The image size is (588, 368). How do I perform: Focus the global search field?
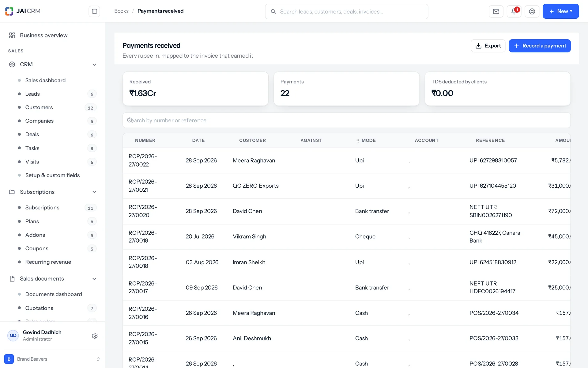[x=346, y=12]
